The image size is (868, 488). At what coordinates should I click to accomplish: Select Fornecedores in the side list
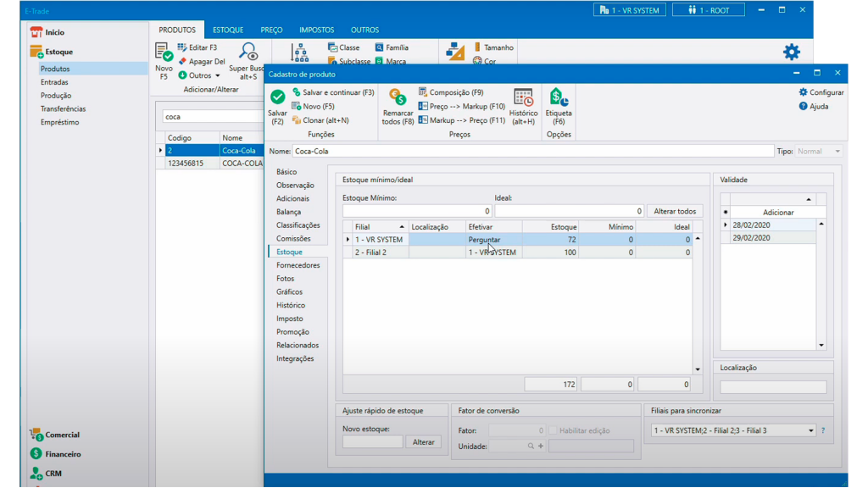[x=298, y=265]
